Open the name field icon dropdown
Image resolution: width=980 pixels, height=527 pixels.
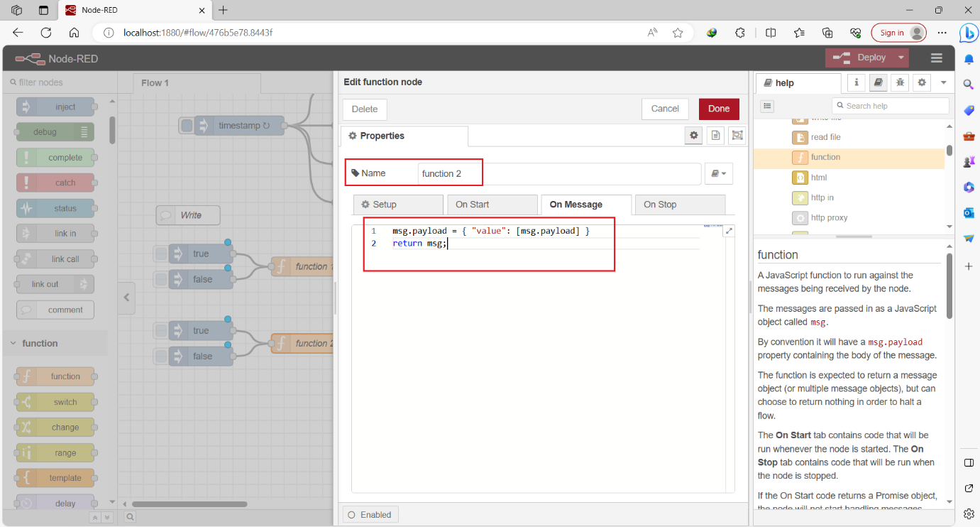coord(719,173)
